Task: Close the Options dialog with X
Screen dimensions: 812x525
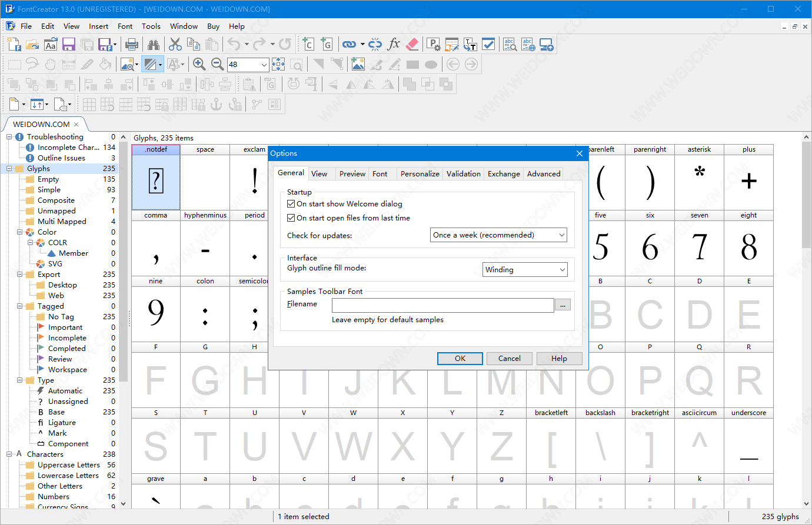Action: (579, 153)
